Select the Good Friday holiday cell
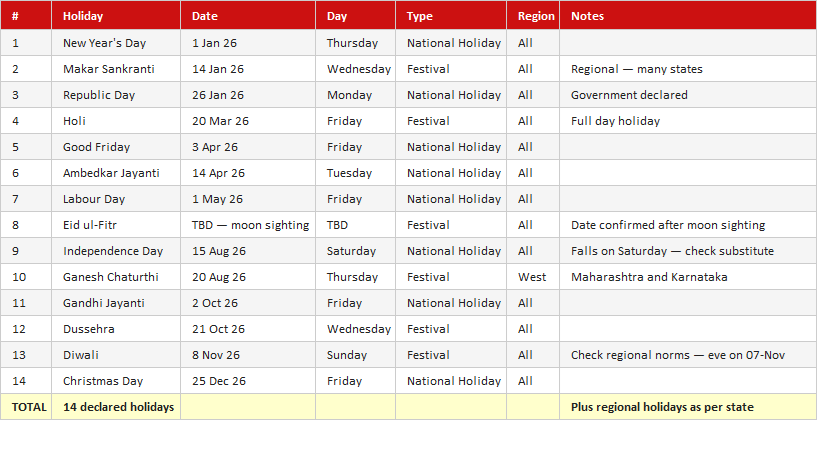The height and width of the screenshot is (472, 817). (x=116, y=147)
